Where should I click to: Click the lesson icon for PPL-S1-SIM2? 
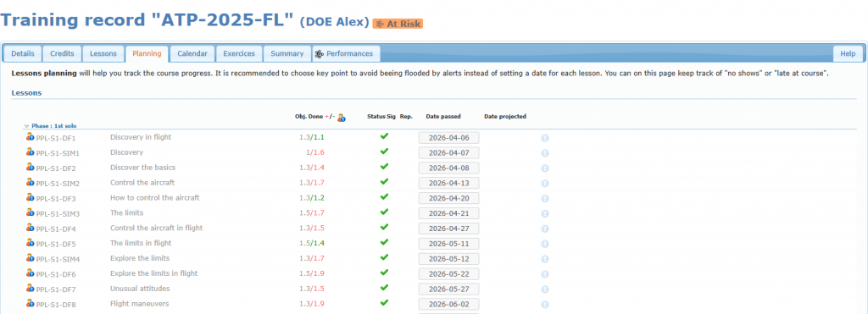30,183
